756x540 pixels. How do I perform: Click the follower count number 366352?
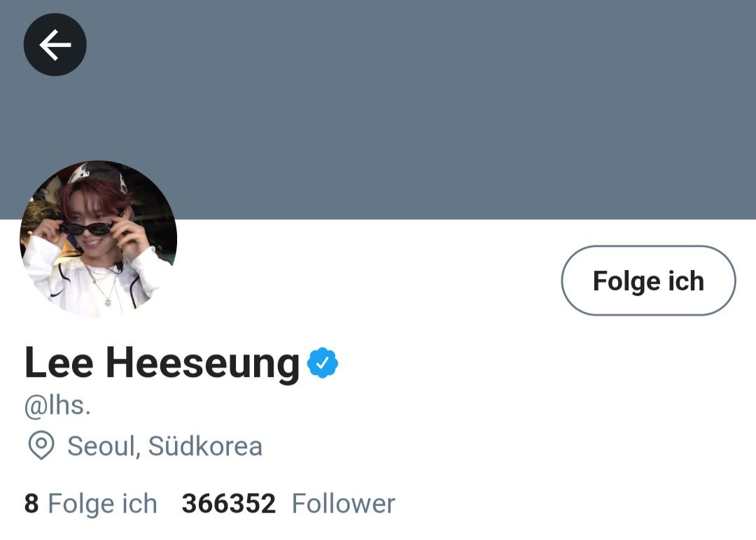pos(228,504)
